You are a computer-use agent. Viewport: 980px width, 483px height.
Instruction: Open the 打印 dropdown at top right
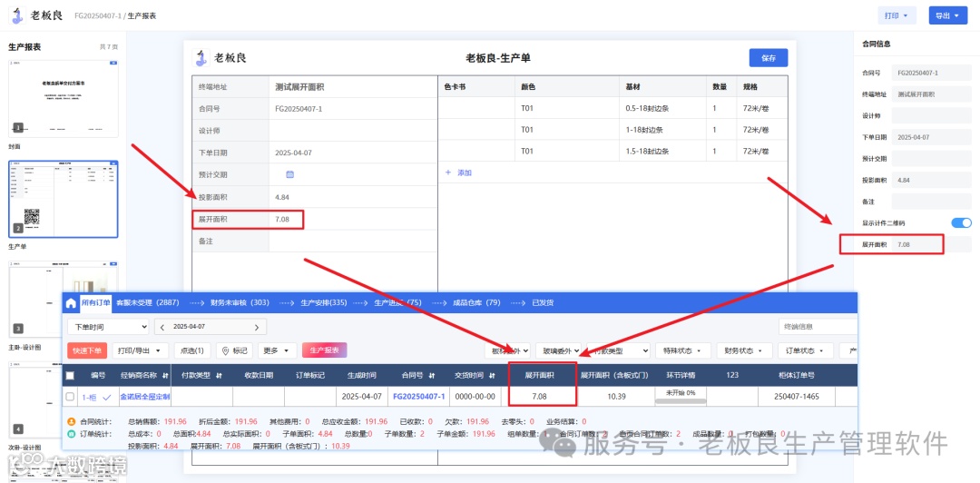click(897, 15)
